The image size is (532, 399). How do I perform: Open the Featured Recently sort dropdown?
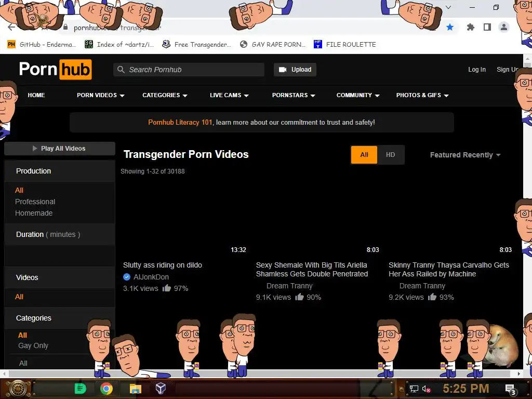point(465,155)
